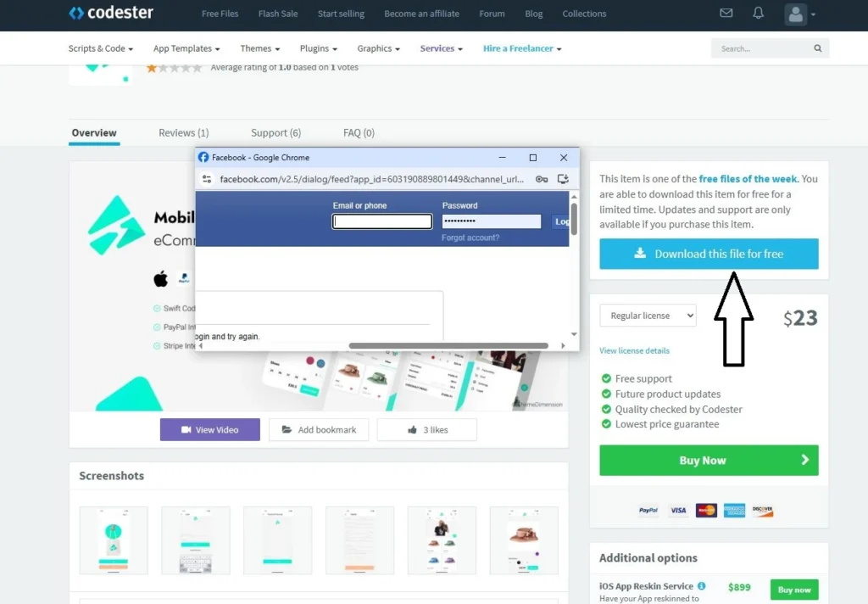Open the second screenshot thumbnail with keyboard
The height and width of the screenshot is (604, 868).
(x=196, y=540)
